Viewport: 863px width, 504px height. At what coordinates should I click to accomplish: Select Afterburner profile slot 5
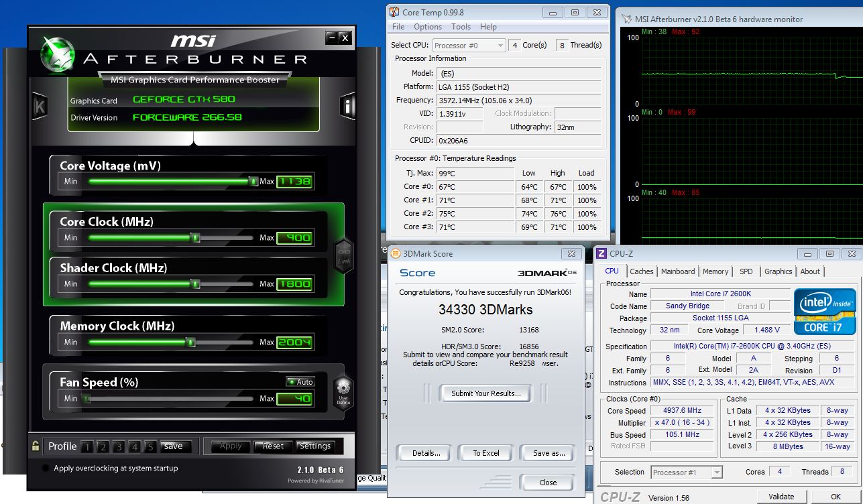[x=151, y=446]
